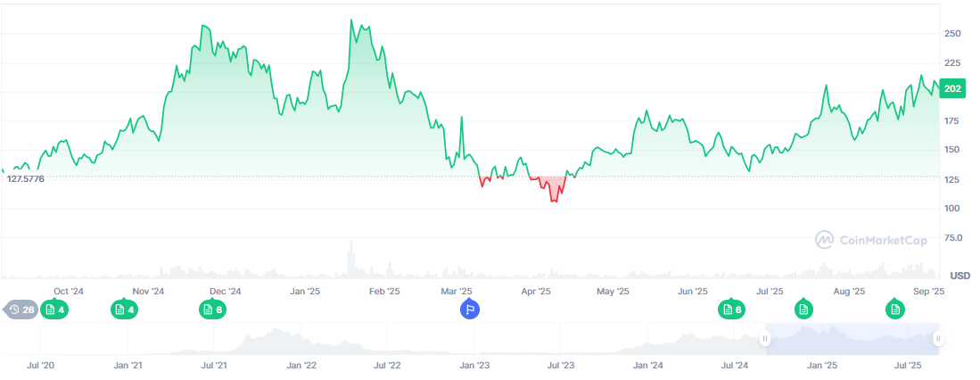Open the news marker with 4 under Nov '24

click(x=124, y=310)
